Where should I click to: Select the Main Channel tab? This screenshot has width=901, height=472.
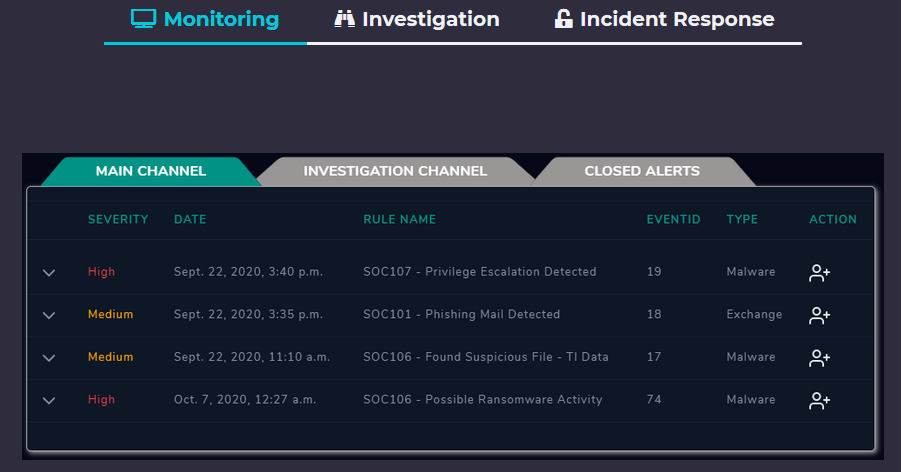[x=151, y=171]
